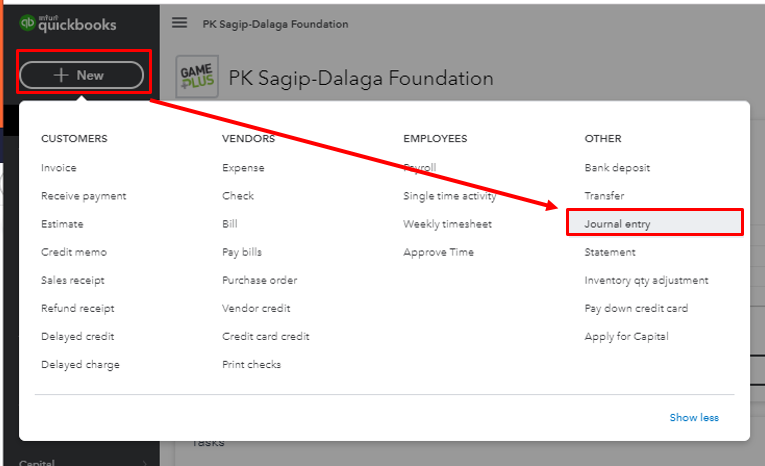Open Credit memo option
Screen dimensions: 765x466
[73, 252]
